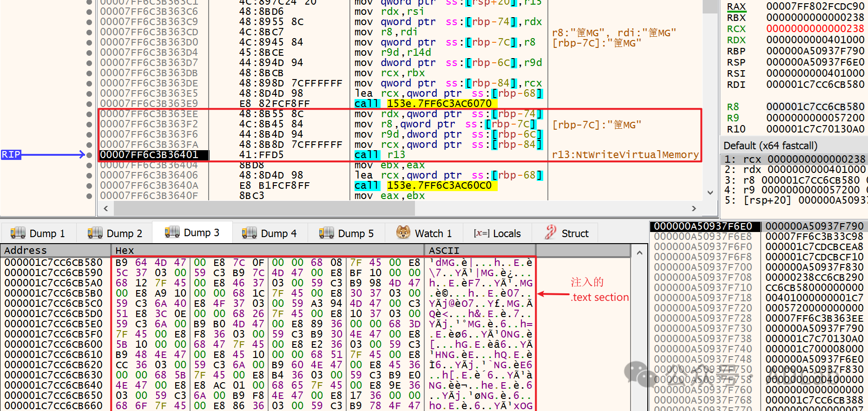The image size is (868, 411).
Task: Click the dump pane scroll-up chevron
Action: click(639, 253)
